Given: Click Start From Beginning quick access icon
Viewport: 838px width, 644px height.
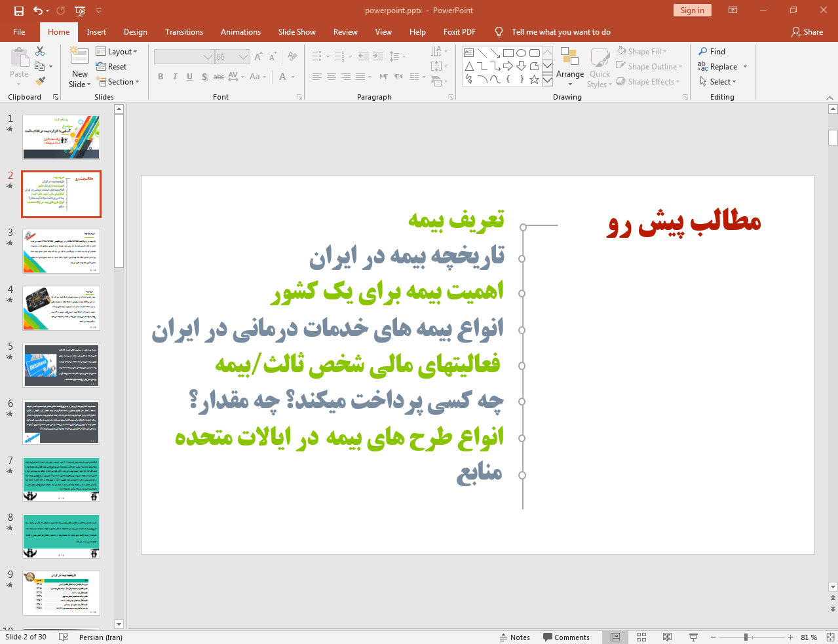Looking at the screenshot, I should [80, 10].
